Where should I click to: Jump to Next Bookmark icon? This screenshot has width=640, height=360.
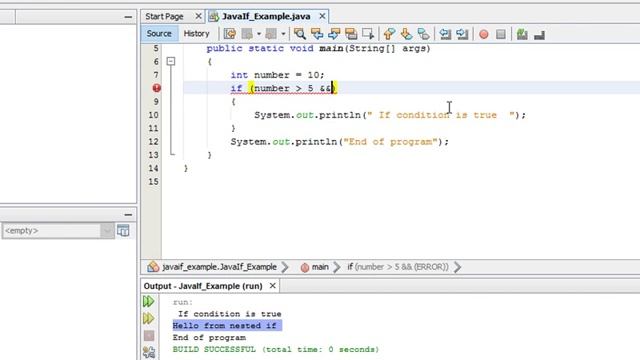407,34
